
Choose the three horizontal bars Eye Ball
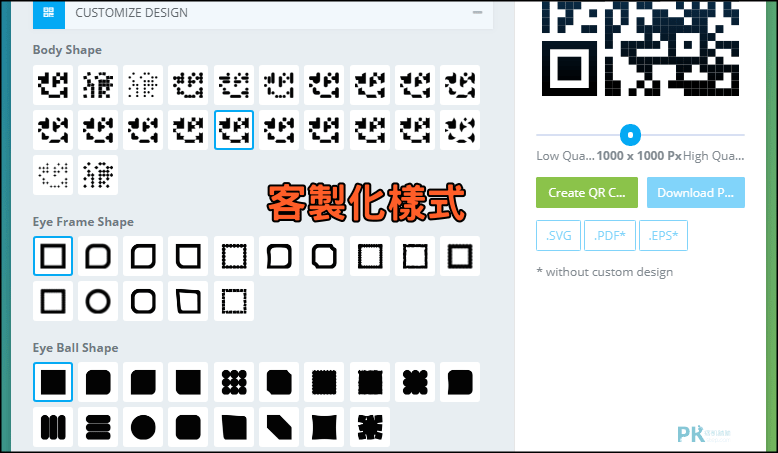click(98, 427)
